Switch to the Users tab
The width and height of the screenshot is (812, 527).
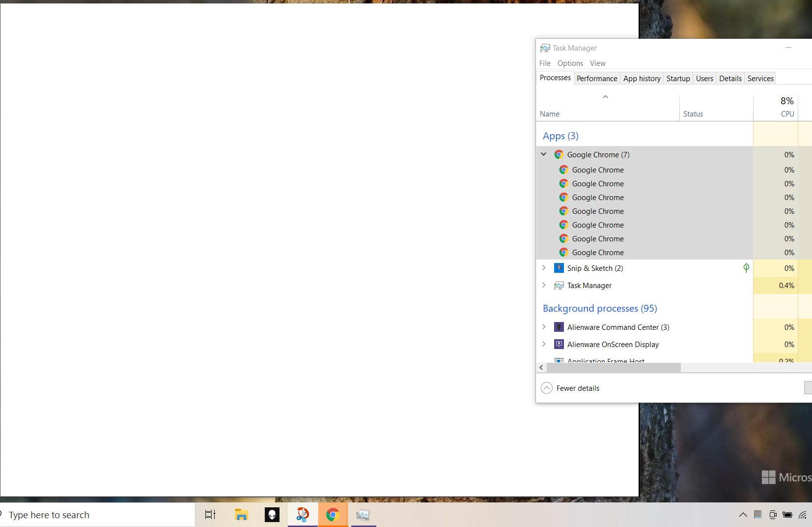[704, 79]
